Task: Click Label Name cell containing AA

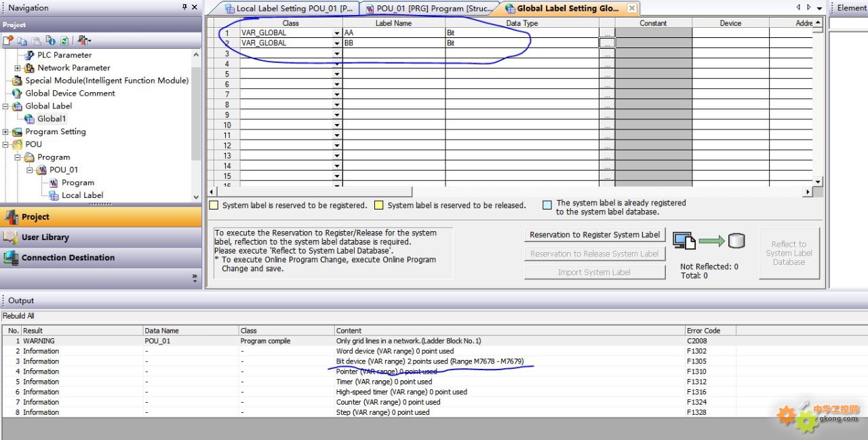Action: [x=393, y=33]
